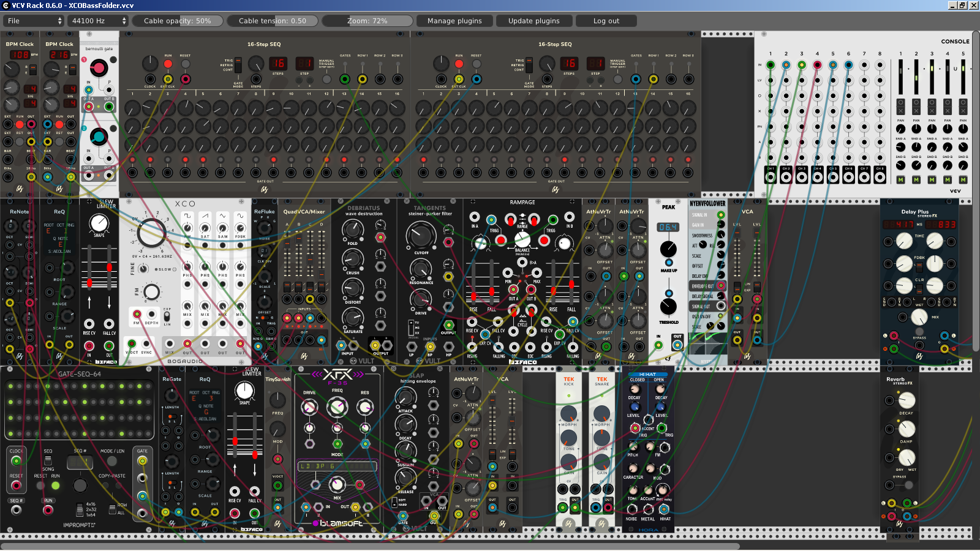Click Console IN 1 input jack
This screenshot has height=551, width=980.
pyautogui.click(x=771, y=65)
